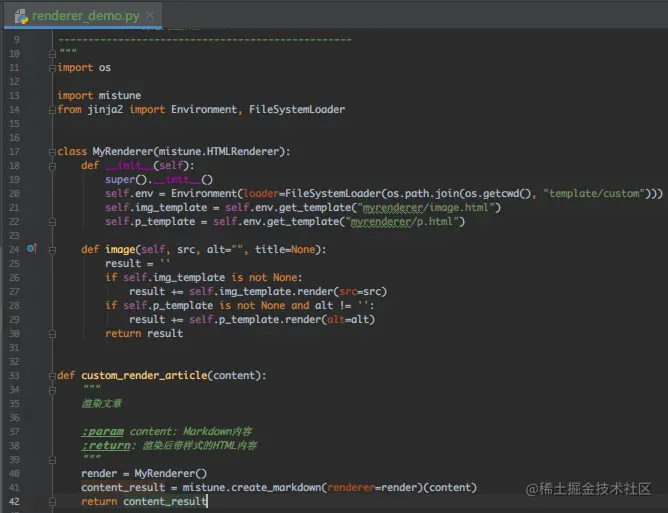Click 'custom_render_article' function name
This screenshot has height=513, width=668.
click(x=144, y=375)
